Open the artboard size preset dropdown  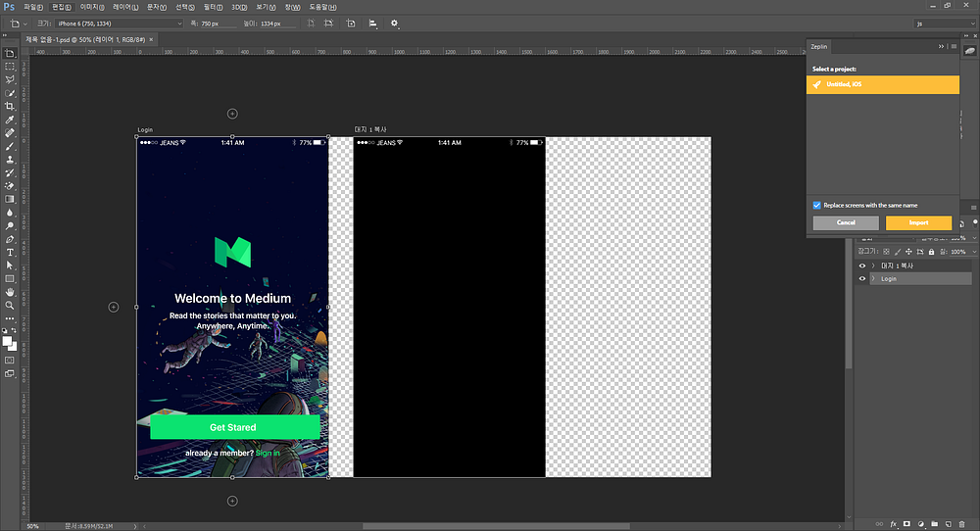(119, 24)
